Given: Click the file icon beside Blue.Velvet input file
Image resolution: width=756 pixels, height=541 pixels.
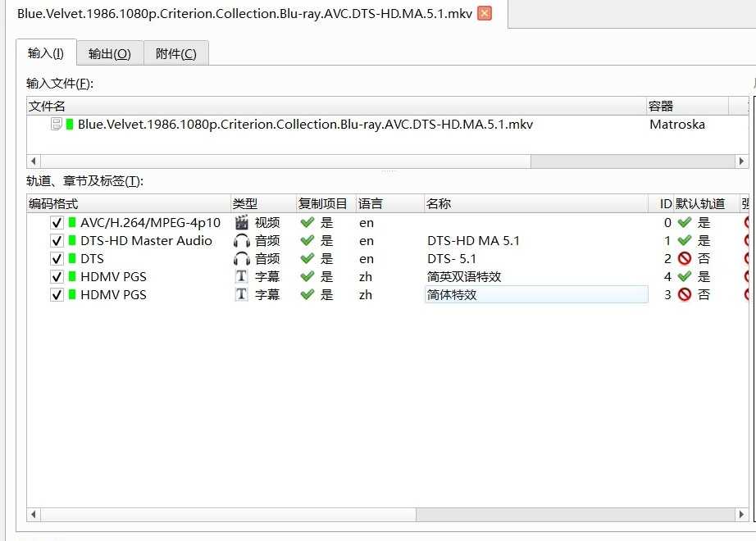Looking at the screenshot, I should (57, 125).
